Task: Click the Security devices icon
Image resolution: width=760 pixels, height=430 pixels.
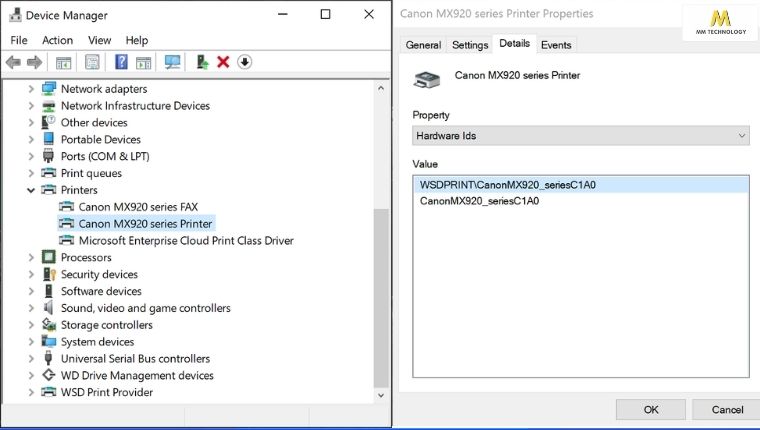Action: 49,274
